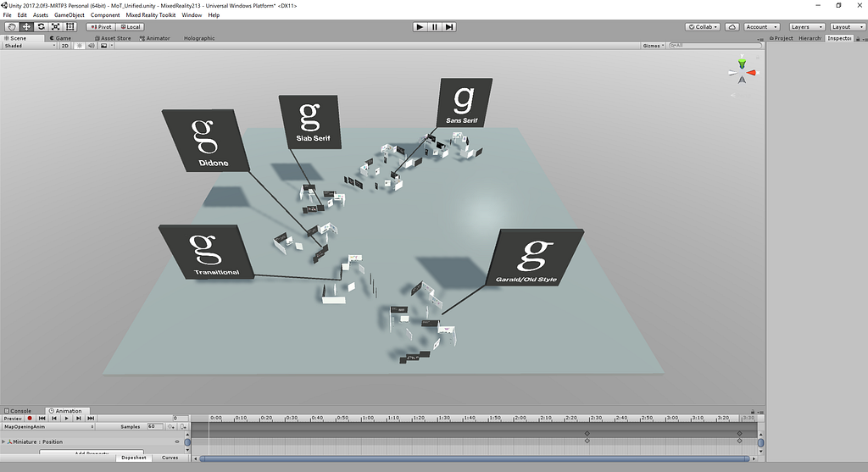The height and width of the screenshot is (472, 868).
Task: Toggle Local/Global handle rotation
Action: (131, 26)
